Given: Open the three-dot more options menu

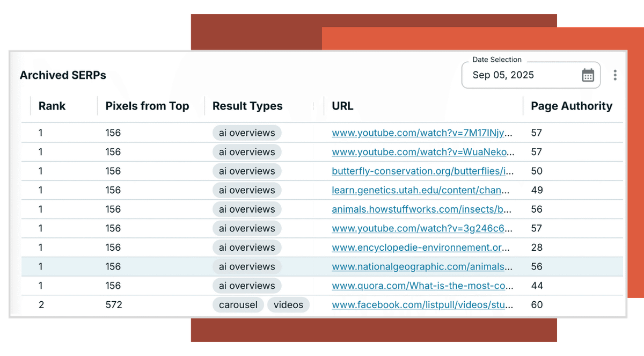Looking at the screenshot, I should [x=615, y=75].
